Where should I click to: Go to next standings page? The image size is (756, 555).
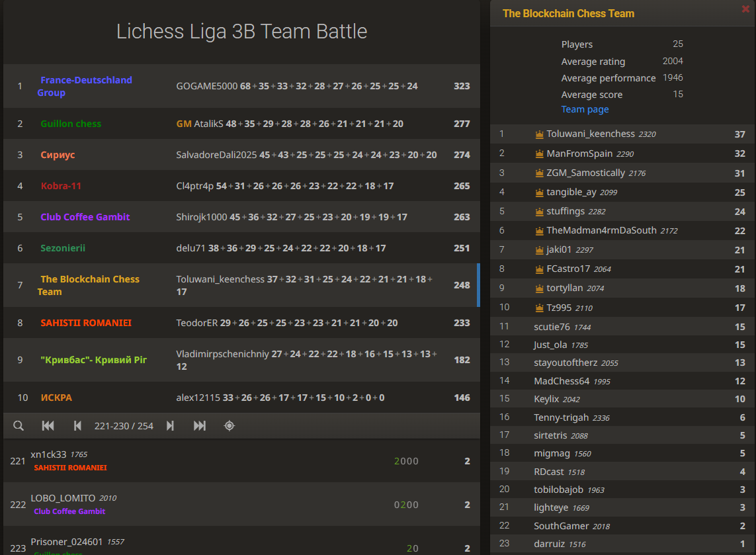click(170, 426)
